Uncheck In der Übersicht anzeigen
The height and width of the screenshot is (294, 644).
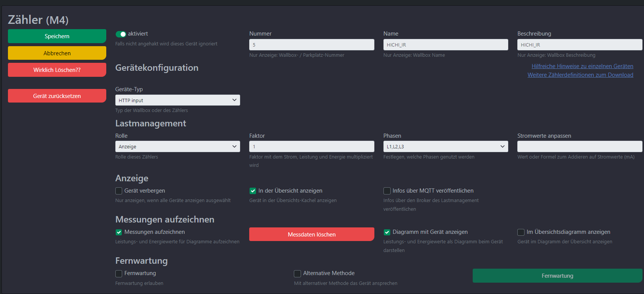pyautogui.click(x=253, y=191)
